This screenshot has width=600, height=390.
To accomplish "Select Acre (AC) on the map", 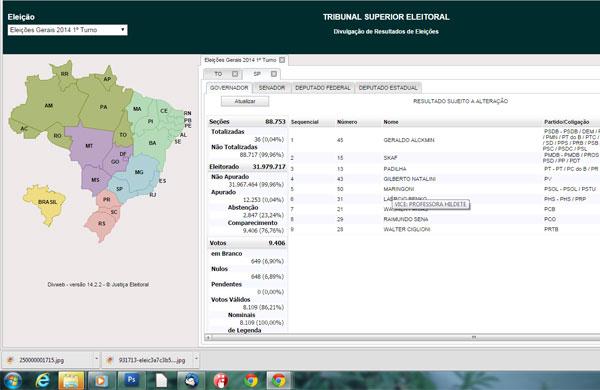I will pyautogui.click(x=24, y=129).
